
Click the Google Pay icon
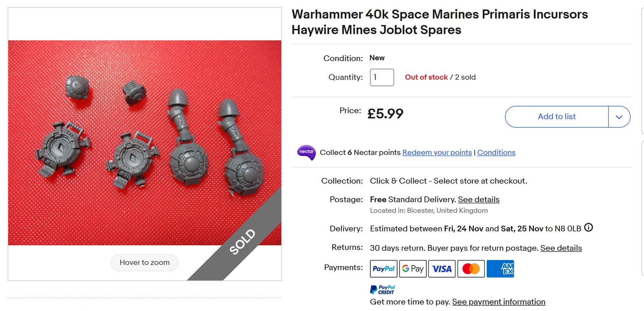[x=413, y=269]
